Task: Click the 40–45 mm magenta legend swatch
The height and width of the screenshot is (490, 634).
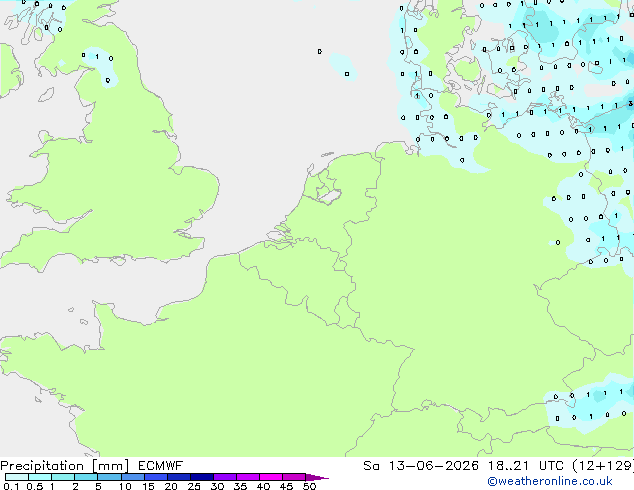Action: coord(271,477)
